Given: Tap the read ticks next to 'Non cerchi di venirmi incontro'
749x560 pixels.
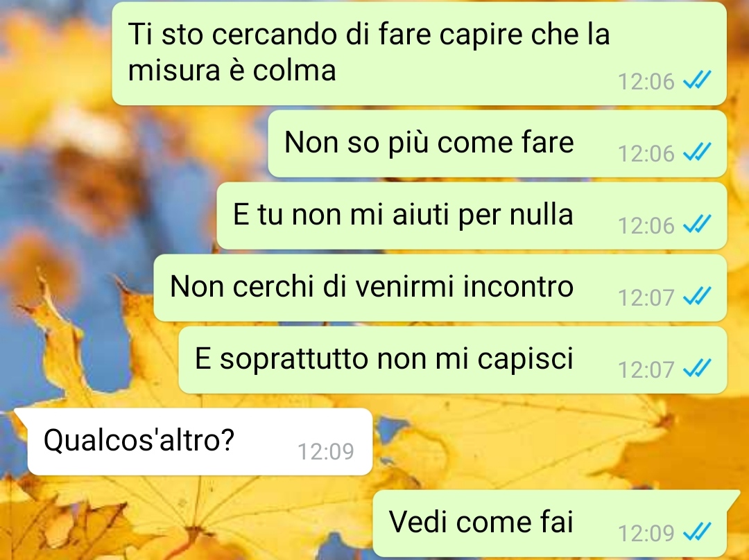Looking at the screenshot, I should point(697,295).
